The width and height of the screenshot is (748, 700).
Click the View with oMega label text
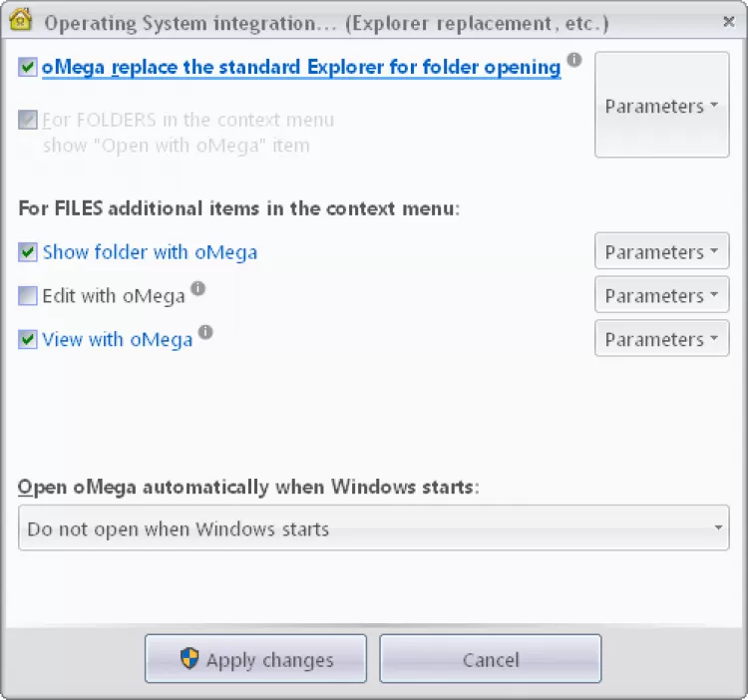coord(118,340)
